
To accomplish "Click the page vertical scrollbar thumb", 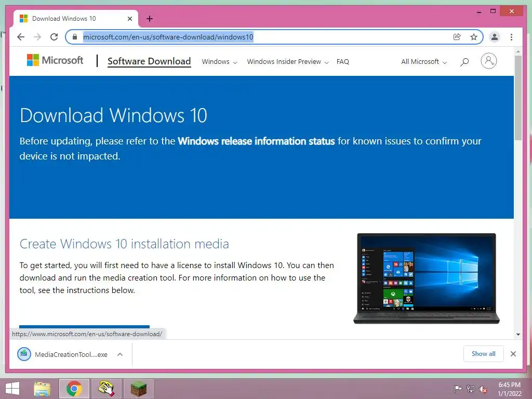I will point(518,98).
